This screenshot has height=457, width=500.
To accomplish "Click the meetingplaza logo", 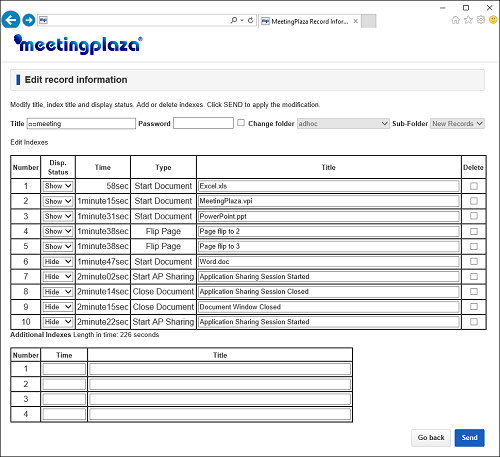I will pyautogui.click(x=78, y=44).
